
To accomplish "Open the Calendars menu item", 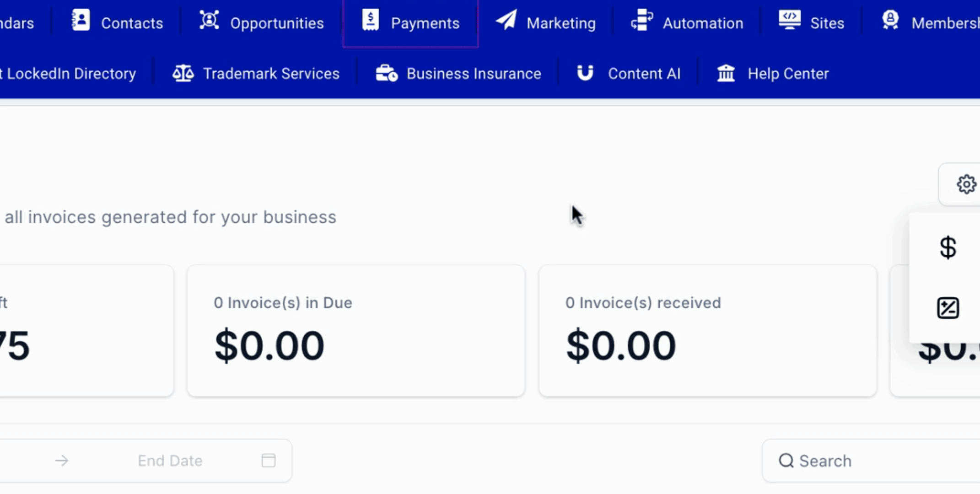I will pos(17,23).
